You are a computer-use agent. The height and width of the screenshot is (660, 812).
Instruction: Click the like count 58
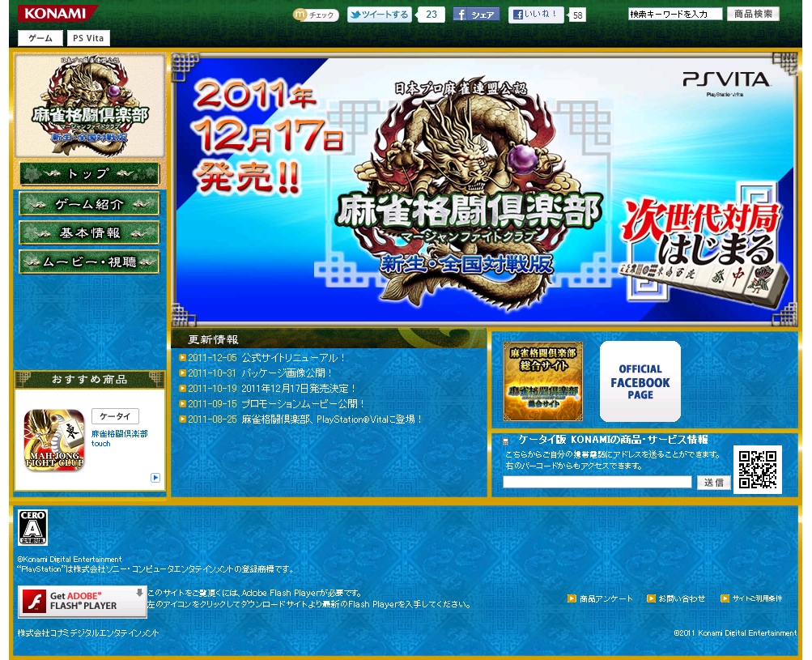click(x=577, y=15)
